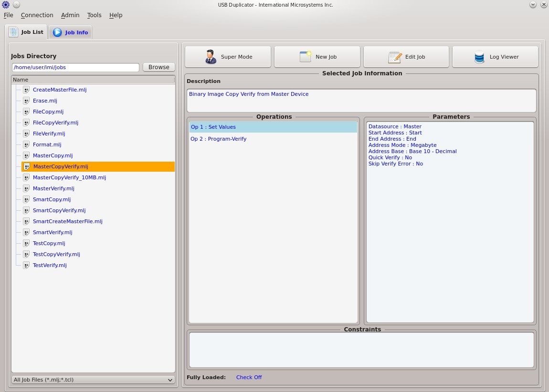Click the Log Viewer database icon
This screenshot has height=392, width=549.
pos(479,57)
